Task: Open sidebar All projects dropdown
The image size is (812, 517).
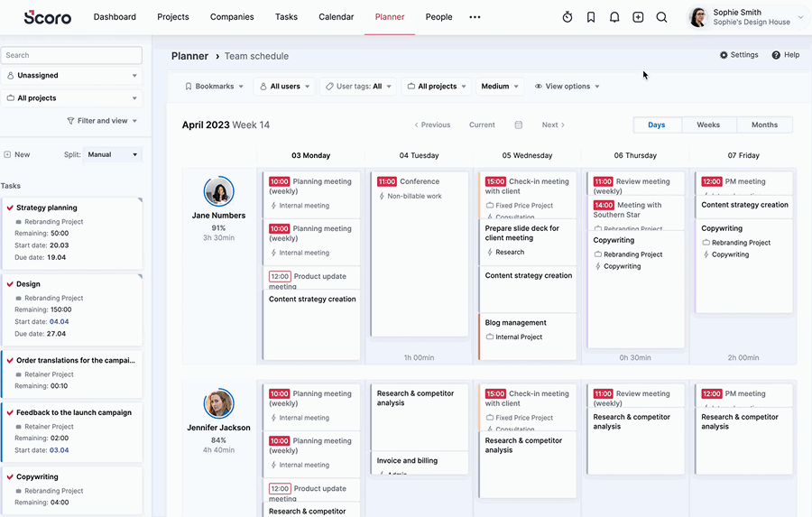Action: pyautogui.click(x=71, y=98)
